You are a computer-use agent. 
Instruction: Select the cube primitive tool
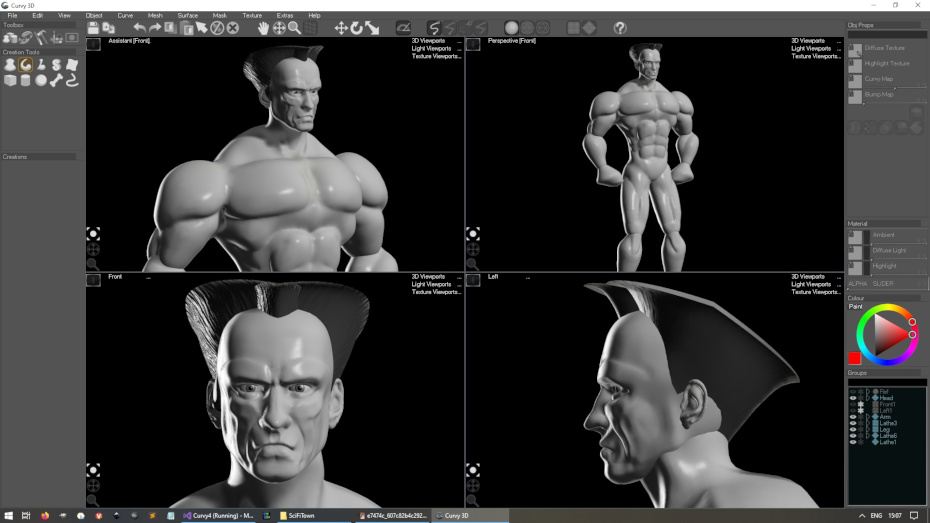click(x=10, y=80)
